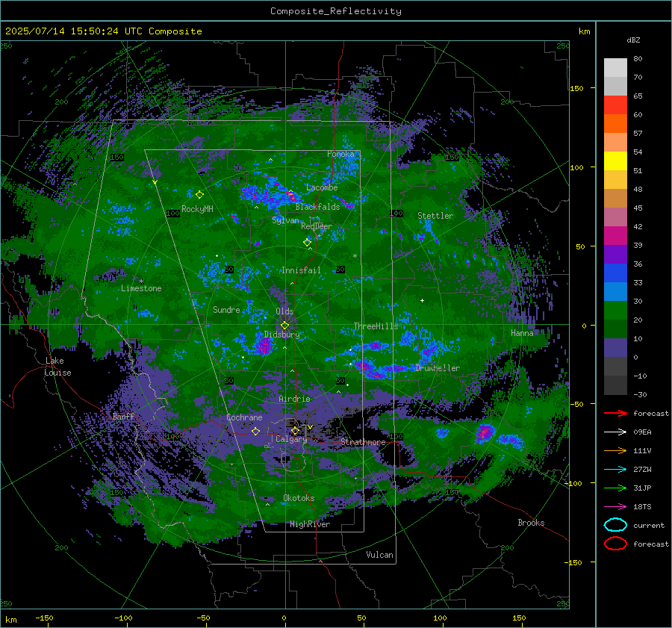Select the Drumheller label
The image size is (672, 628).
[x=438, y=368]
